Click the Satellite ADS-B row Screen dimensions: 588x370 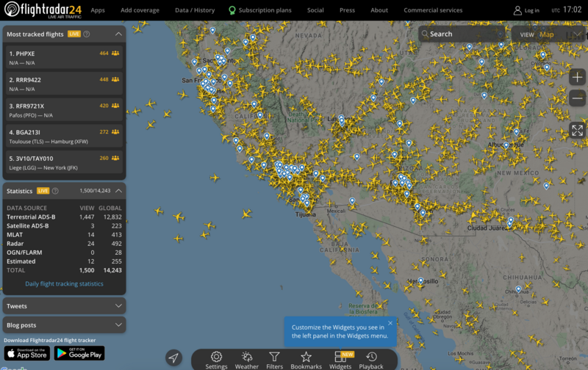(x=64, y=226)
